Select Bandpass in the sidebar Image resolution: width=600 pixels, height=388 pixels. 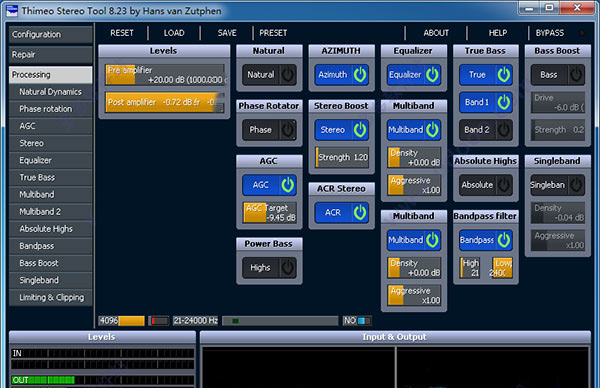click(50, 246)
